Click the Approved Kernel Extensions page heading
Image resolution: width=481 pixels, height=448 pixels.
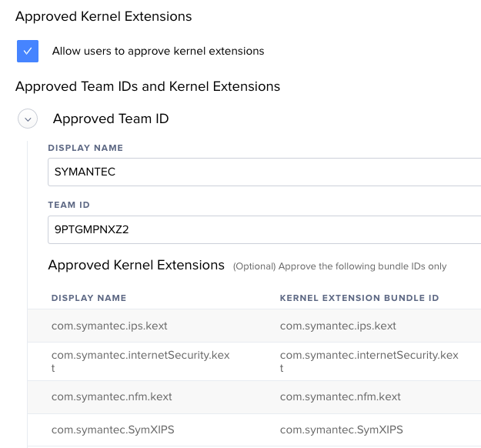point(104,16)
